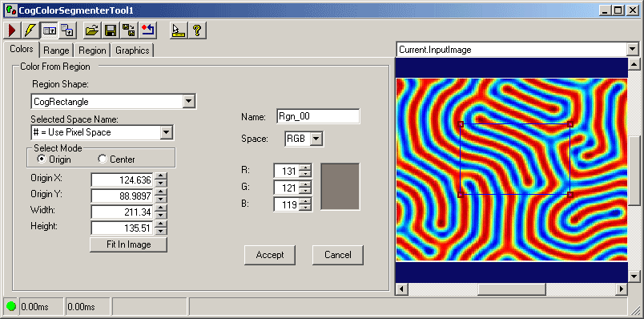The height and width of the screenshot is (319, 644).
Task: Click the CogColorSegmenterTool1 title bar icon
Action: [11, 10]
